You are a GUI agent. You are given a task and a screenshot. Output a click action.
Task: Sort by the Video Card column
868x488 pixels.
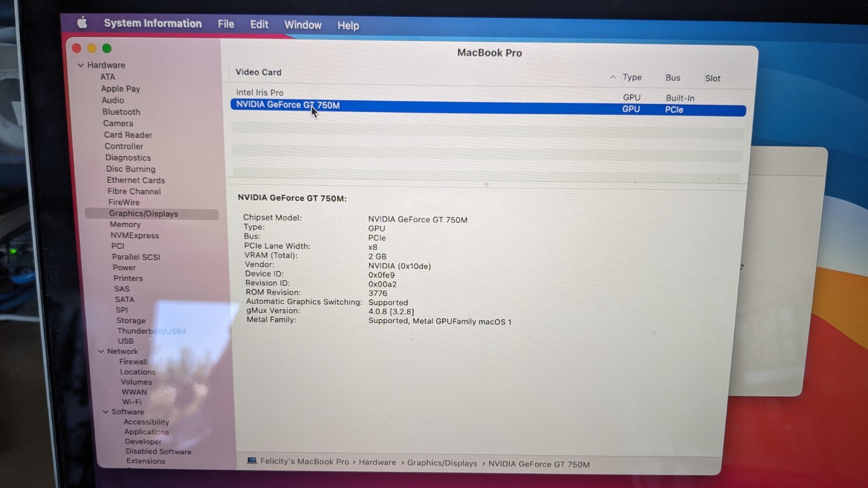(x=258, y=72)
